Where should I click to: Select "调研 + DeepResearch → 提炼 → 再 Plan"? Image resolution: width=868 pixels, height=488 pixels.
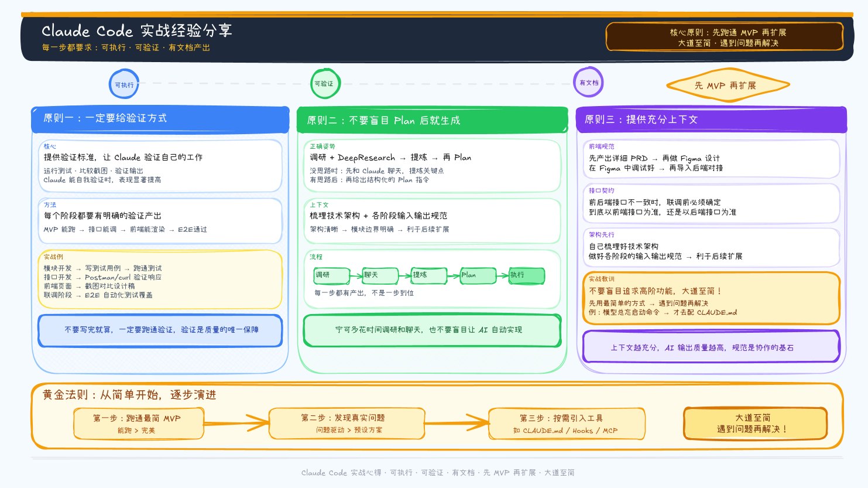click(x=390, y=157)
